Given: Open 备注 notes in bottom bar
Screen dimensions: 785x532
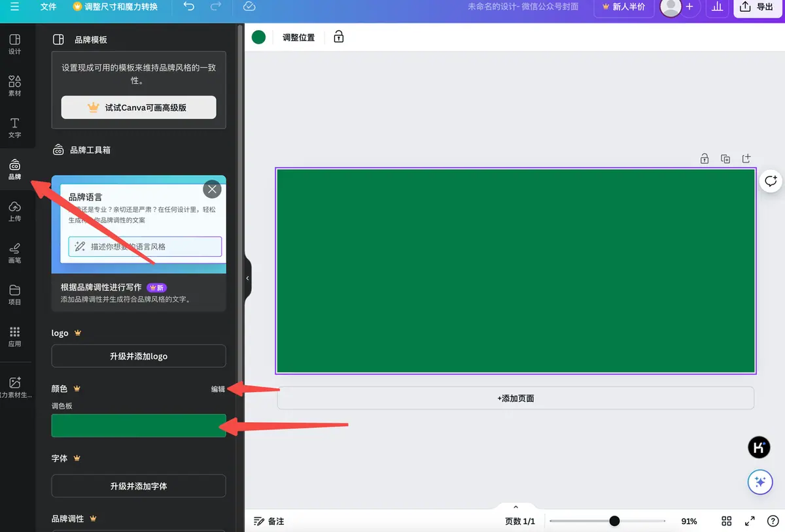Looking at the screenshot, I should pos(269,522).
